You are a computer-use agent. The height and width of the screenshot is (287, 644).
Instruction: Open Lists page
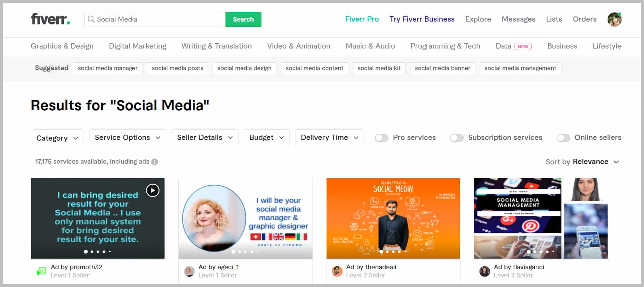click(x=554, y=19)
